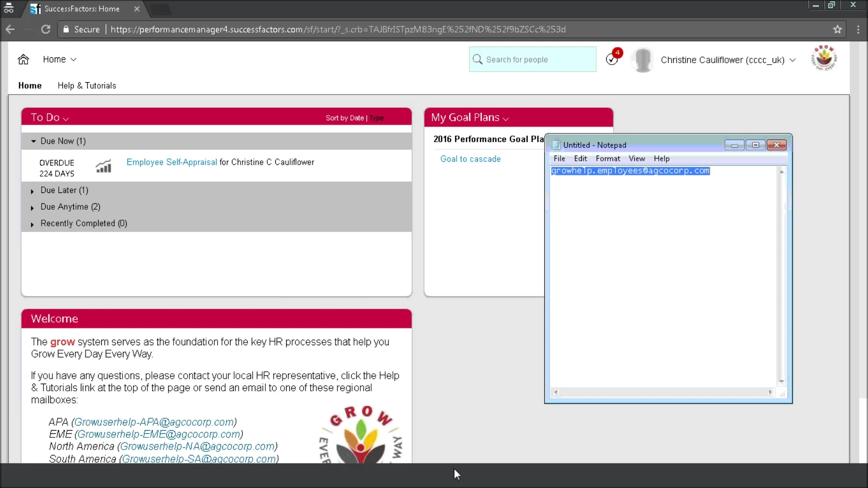868x488 pixels.
Task: Open the My Goal Plans dropdown
Action: pos(506,118)
